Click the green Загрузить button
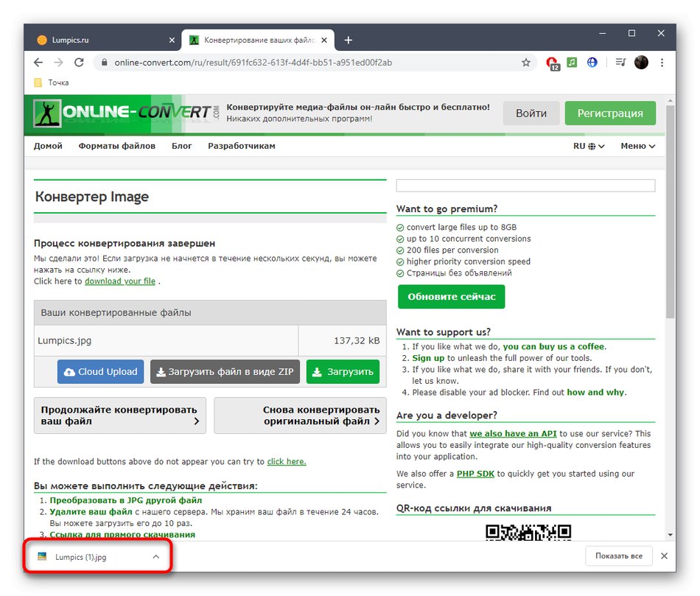700x596 pixels. 343,372
